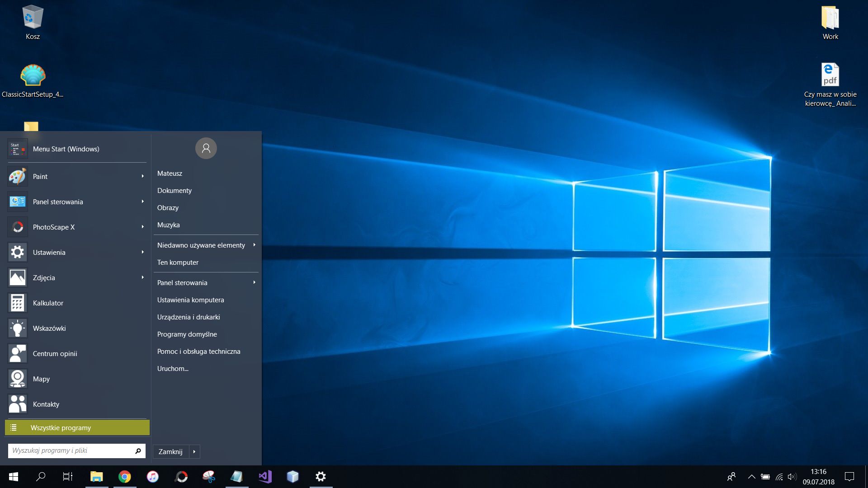Launch the Mapy maps app
Viewport: 868px width, 488px height.
(41, 379)
